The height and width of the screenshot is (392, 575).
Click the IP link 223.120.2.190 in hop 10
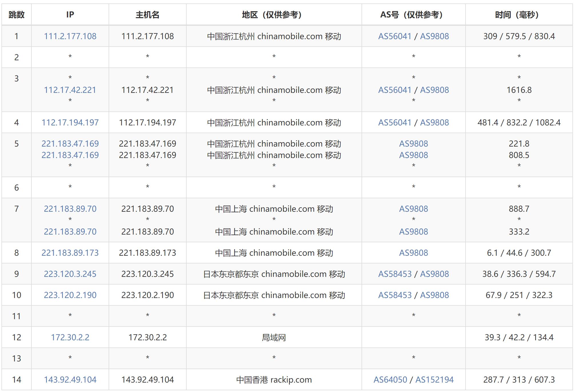tap(70, 295)
